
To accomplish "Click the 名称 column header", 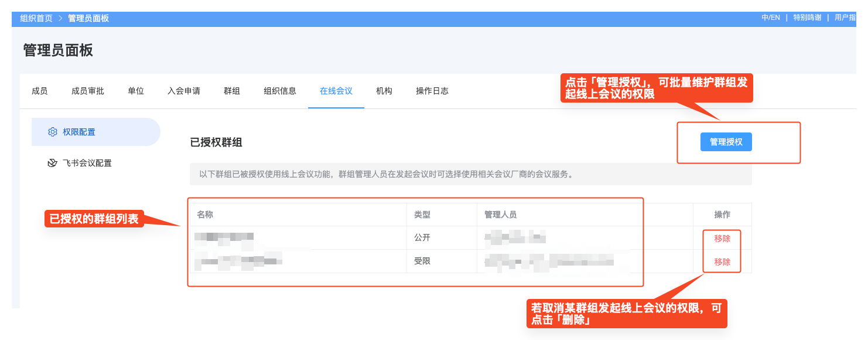I will (206, 215).
